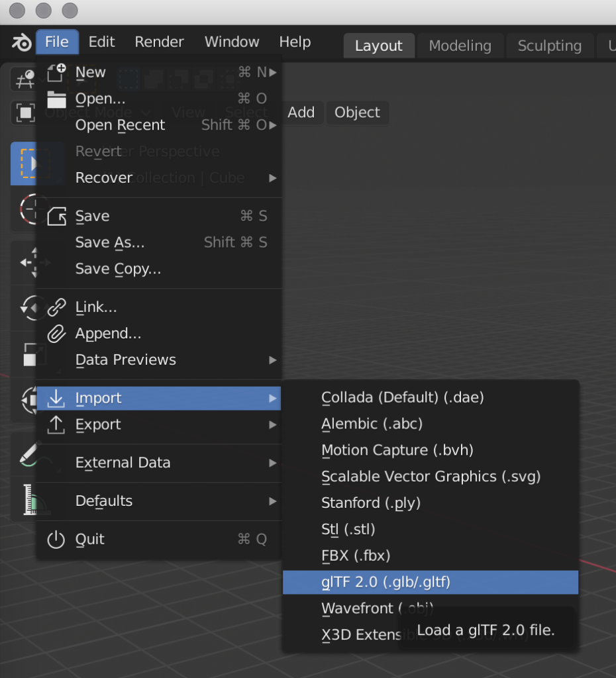Import a Motion Capture (.bvh) file
This screenshot has width=616, height=678.
431,450
